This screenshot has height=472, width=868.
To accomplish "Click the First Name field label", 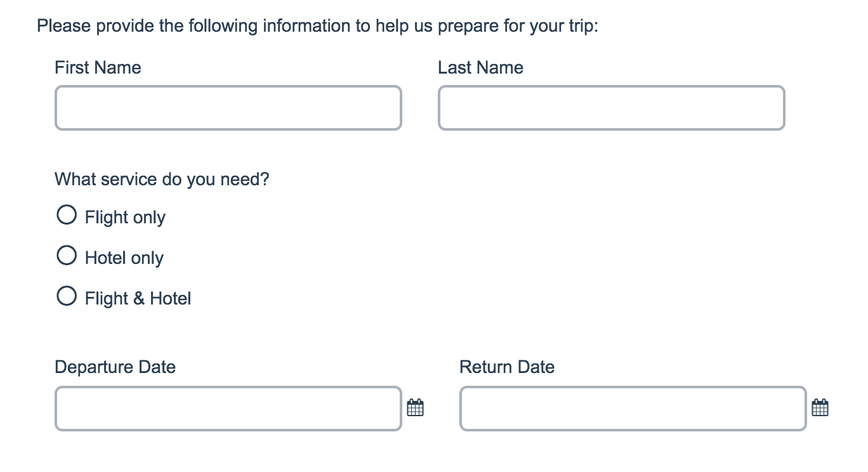I will coord(98,68).
